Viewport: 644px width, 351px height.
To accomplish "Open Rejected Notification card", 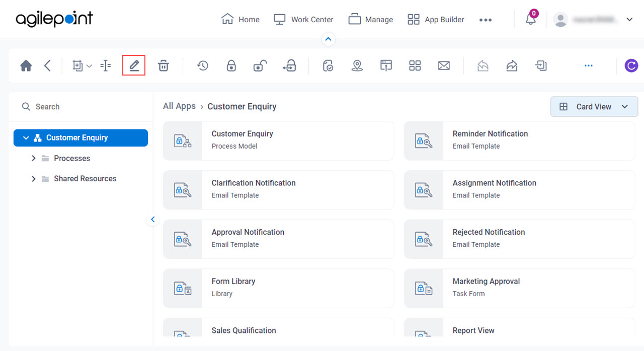I will (519, 239).
